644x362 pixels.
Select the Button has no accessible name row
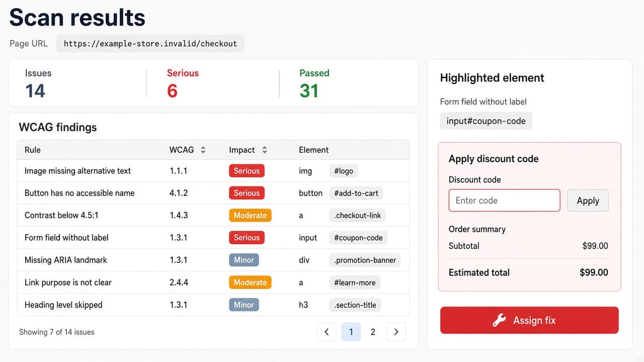213,193
